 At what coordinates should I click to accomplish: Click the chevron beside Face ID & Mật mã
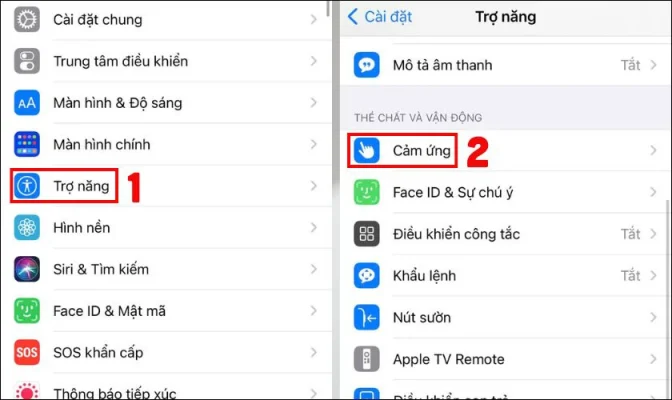314,311
